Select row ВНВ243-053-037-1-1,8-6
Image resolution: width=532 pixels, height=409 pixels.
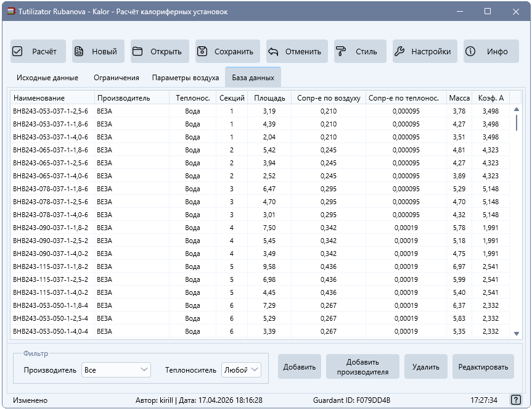(260, 124)
